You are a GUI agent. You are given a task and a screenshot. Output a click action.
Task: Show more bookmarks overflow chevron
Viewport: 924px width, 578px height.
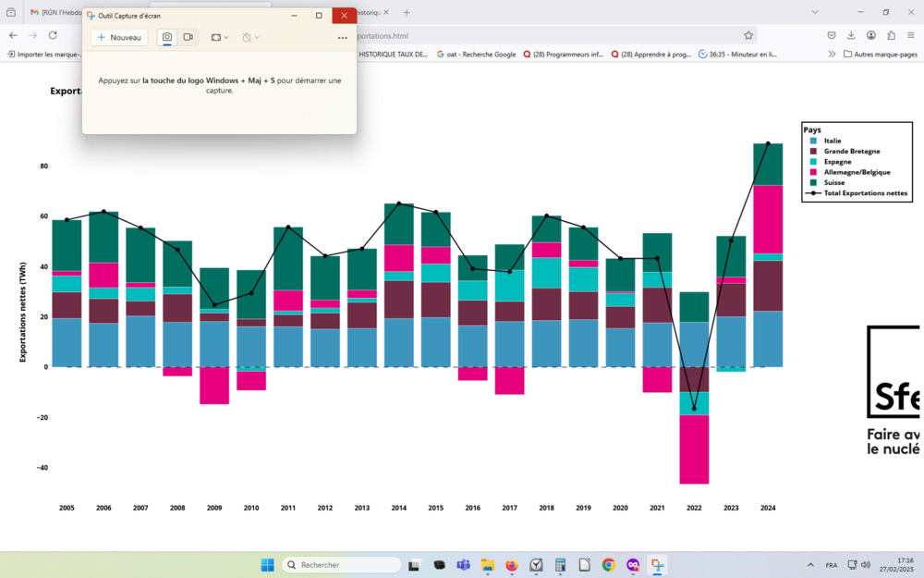click(x=832, y=55)
